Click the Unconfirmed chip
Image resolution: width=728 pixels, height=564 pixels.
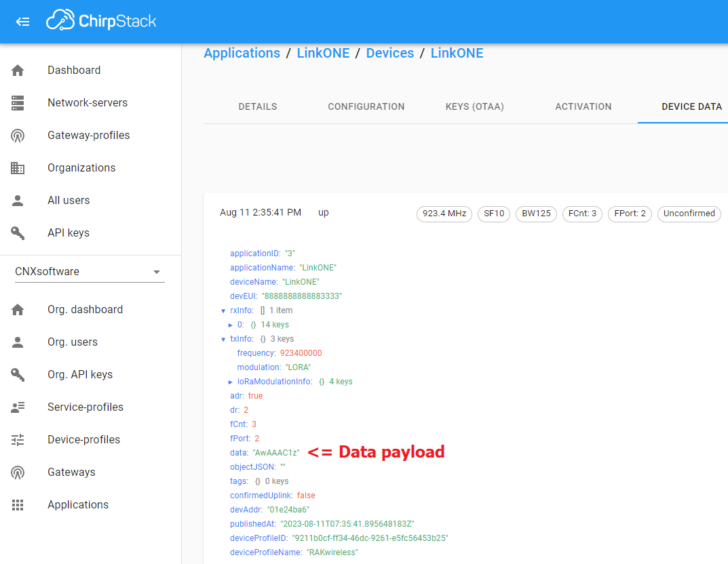[x=689, y=214]
